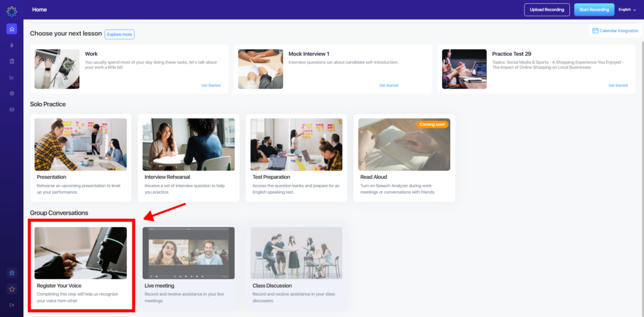
Task: Click Get Started on Mock Interview 1
Action: (x=389, y=85)
